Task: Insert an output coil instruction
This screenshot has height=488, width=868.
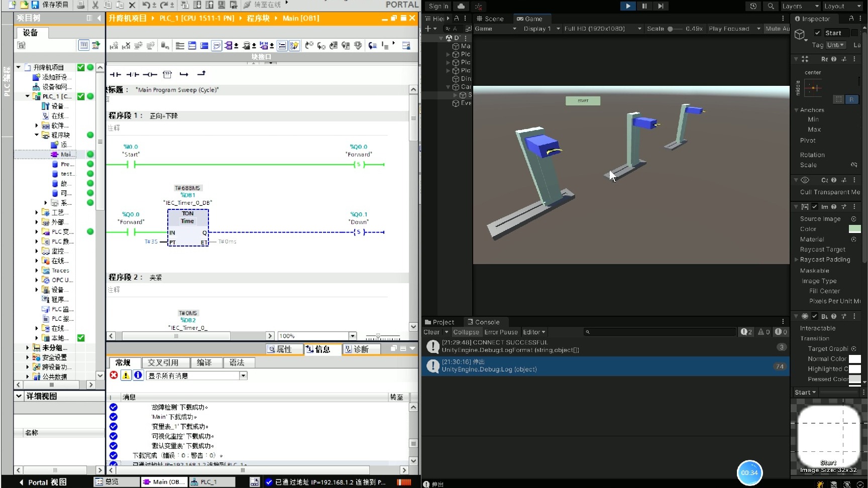Action: pyautogui.click(x=150, y=74)
